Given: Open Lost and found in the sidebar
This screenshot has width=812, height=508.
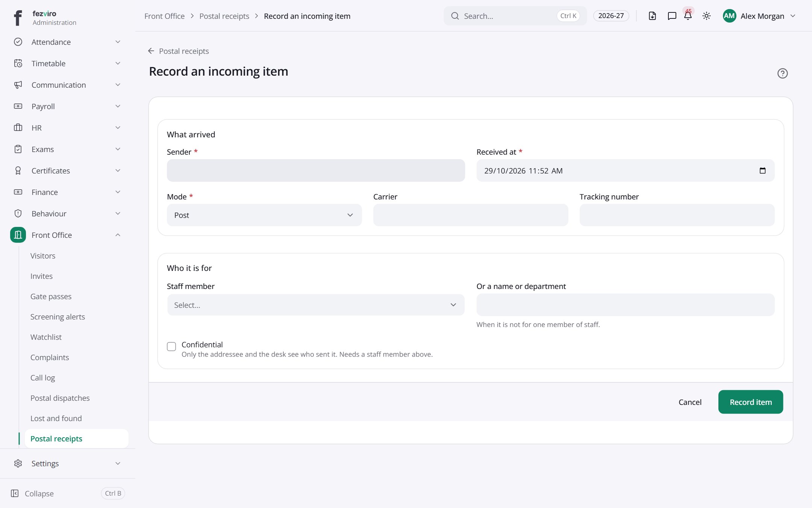Looking at the screenshot, I should pyautogui.click(x=56, y=418).
